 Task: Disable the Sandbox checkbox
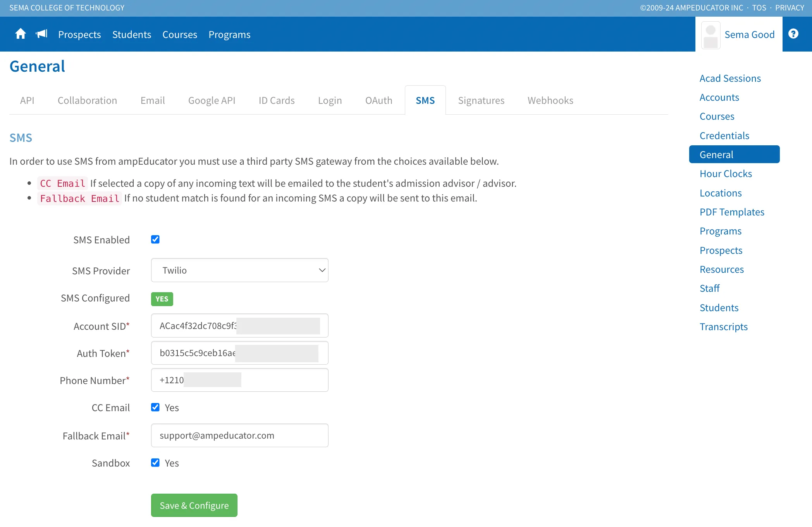pyautogui.click(x=155, y=463)
